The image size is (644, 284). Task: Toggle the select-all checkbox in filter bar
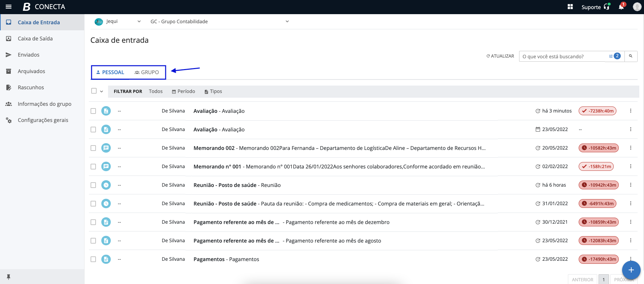[x=94, y=91]
